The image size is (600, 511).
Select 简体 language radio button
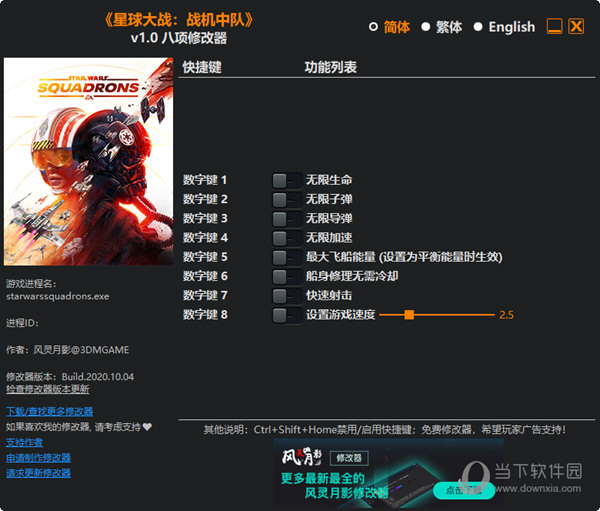click(x=373, y=27)
